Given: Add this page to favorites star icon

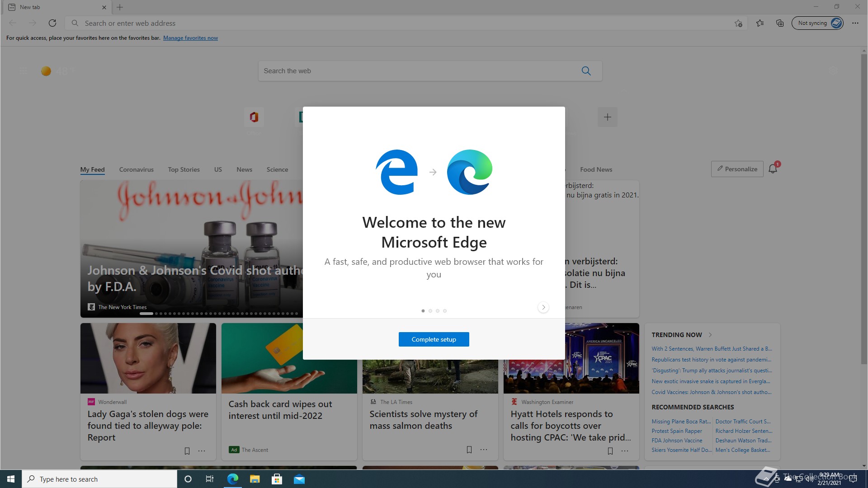Looking at the screenshot, I should [738, 23].
